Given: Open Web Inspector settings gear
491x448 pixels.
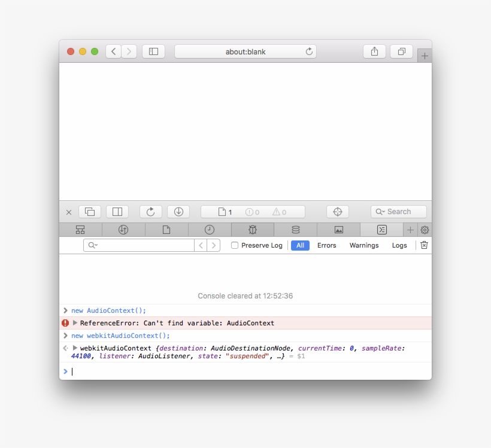Looking at the screenshot, I should point(425,230).
